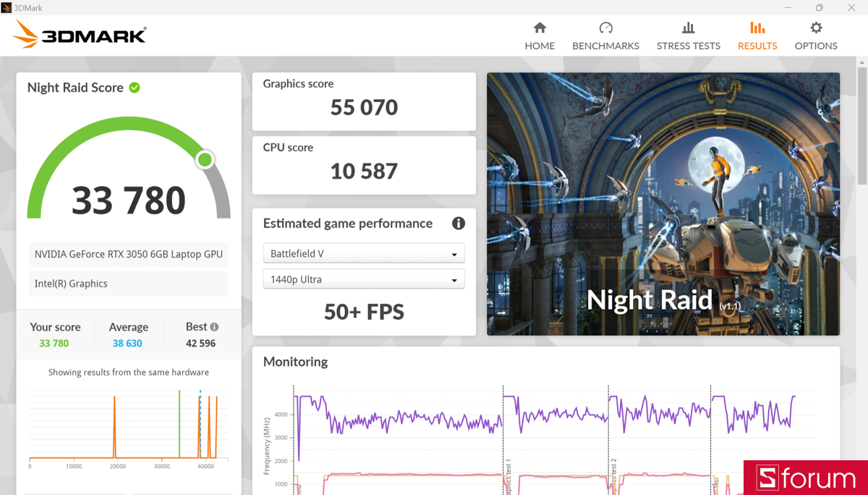This screenshot has height=495, width=868.
Task: Expand the game selection list arrow
Action: [455, 253]
